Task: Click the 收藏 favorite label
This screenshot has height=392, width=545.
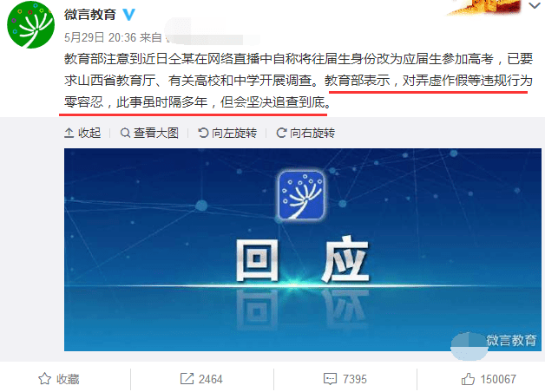Action: [x=68, y=379]
